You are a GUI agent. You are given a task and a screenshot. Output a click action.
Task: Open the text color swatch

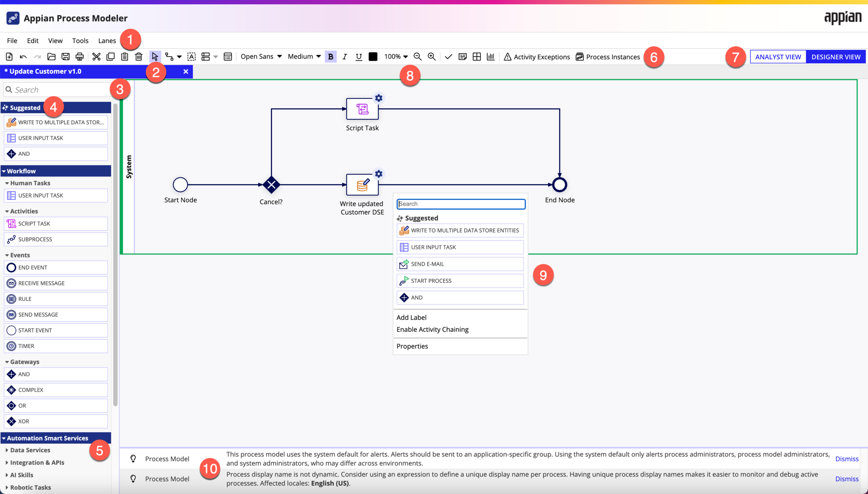coord(372,56)
